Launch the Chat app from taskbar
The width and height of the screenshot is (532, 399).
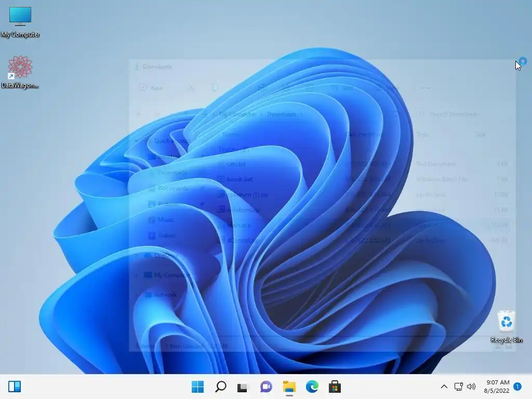coord(266,387)
